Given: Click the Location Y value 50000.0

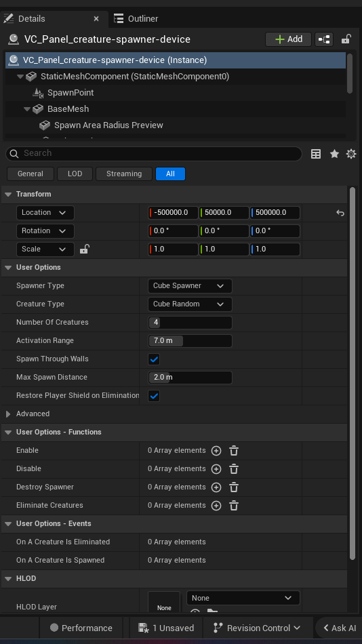Looking at the screenshot, I should (x=224, y=213).
